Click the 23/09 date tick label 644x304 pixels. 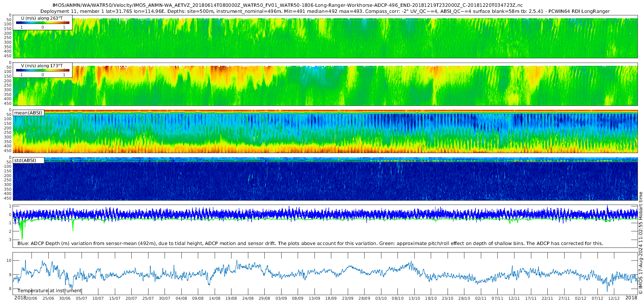[x=348, y=298]
